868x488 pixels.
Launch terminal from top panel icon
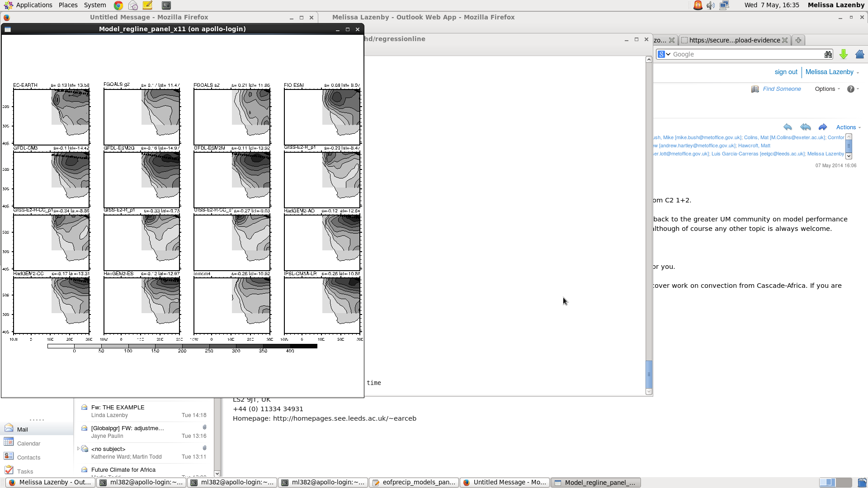pyautogui.click(x=166, y=5)
